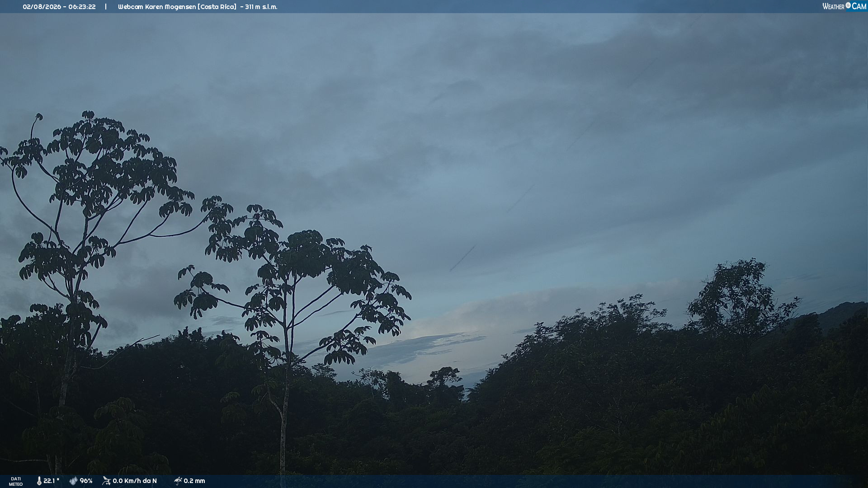The image size is (868, 488).
Task: Click the humidity droplets icon
Action: [x=73, y=481]
